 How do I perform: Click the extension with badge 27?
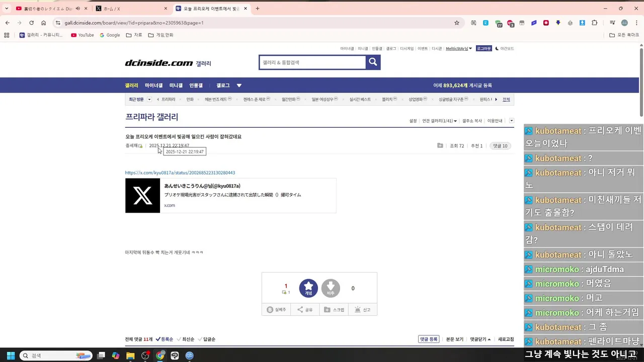(498, 23)
